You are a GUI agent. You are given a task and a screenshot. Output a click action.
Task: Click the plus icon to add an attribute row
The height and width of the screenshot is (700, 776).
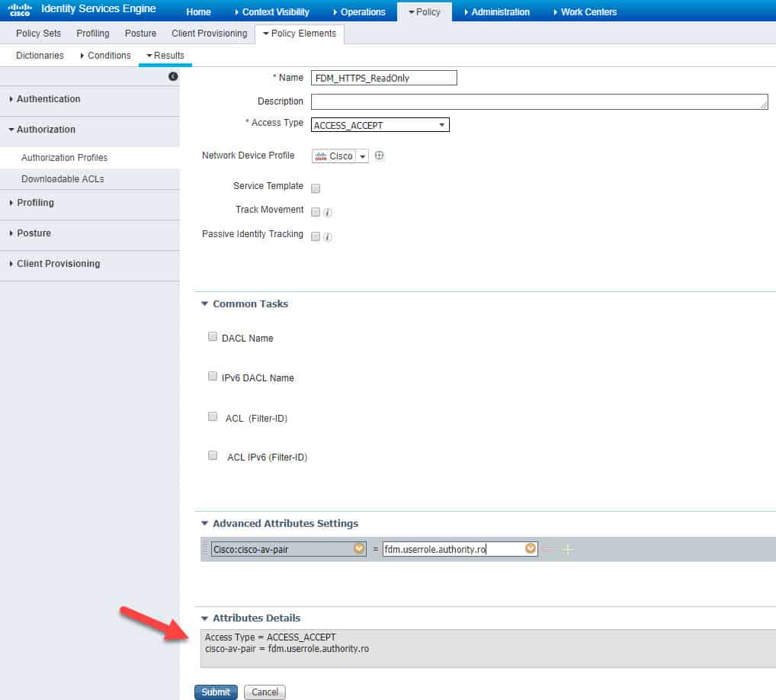coord(568,550)
